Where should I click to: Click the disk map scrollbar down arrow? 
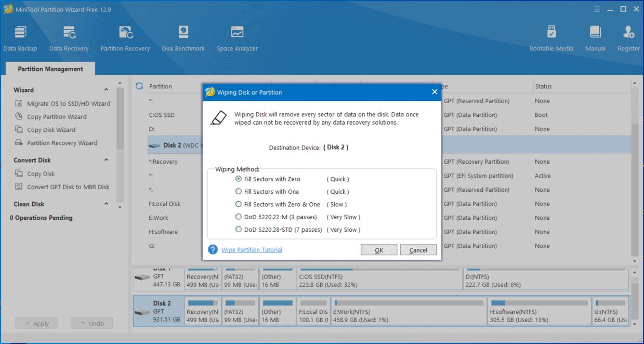point(635,324)
